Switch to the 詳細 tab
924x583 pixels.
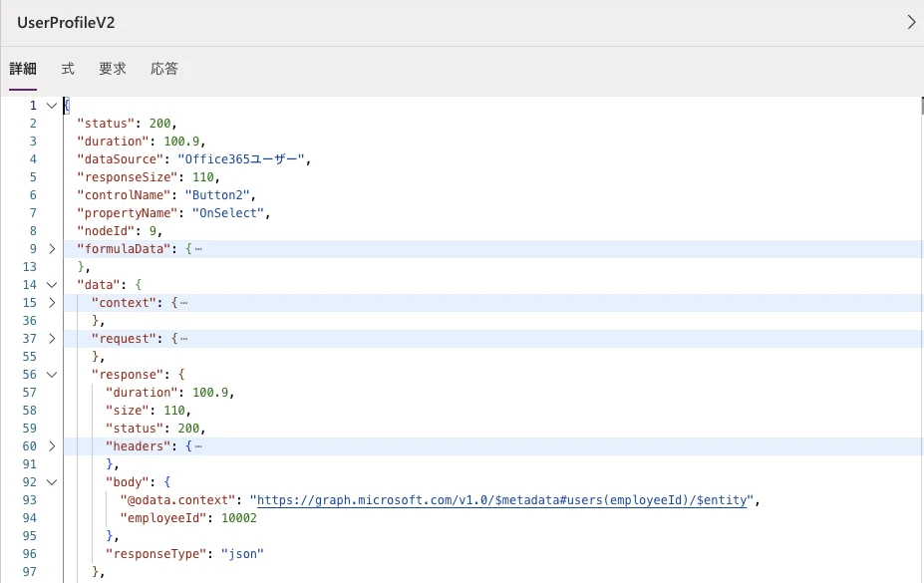[x=23, y=69]
